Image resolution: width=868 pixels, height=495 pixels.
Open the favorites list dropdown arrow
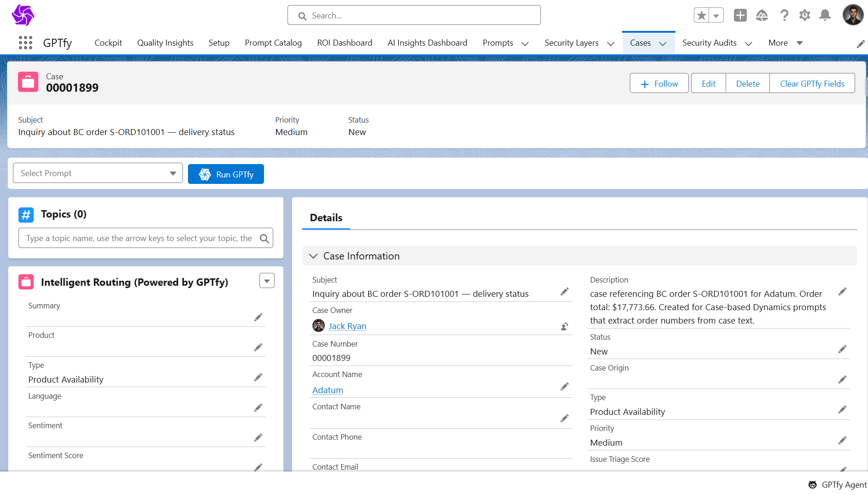[716, 15]
